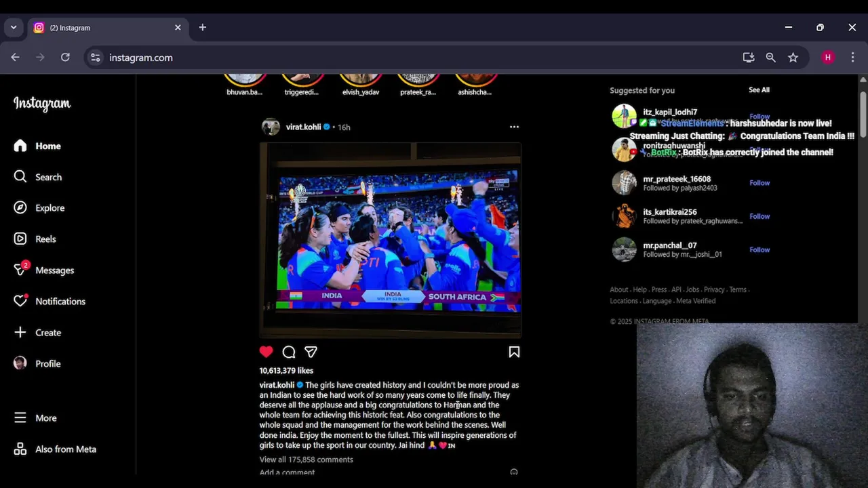
Task: Share the post with paper plane icon
Action: point(311,352)
